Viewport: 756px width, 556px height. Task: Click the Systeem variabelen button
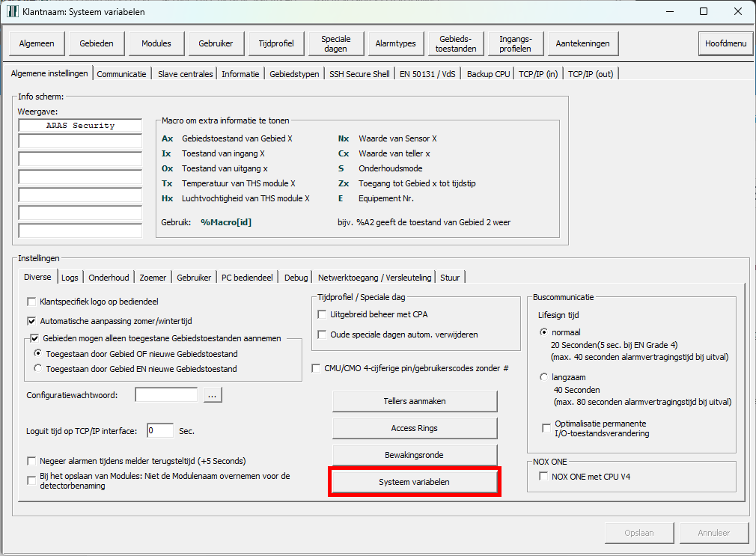(414, 482)
